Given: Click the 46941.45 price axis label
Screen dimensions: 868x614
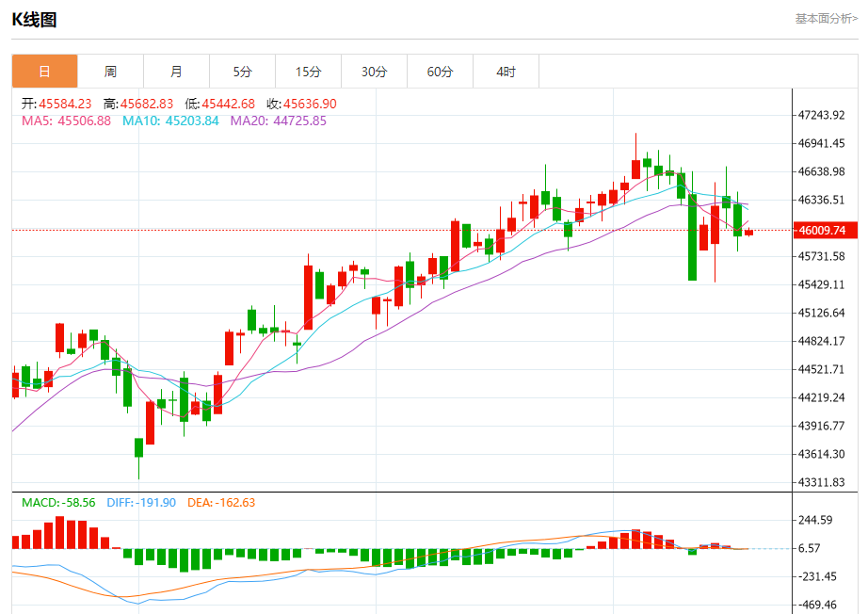Looking at the screenshot, I should click(822, 143).
